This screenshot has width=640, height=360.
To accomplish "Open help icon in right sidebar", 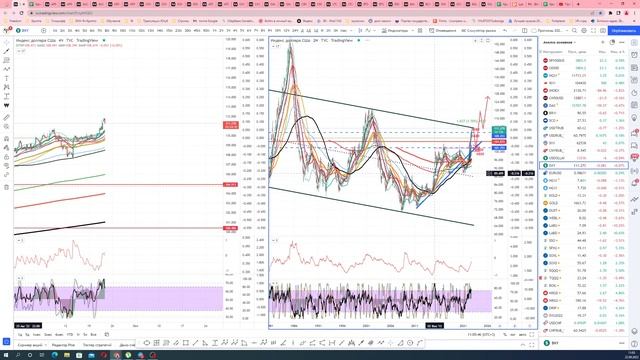I will 635,344.
